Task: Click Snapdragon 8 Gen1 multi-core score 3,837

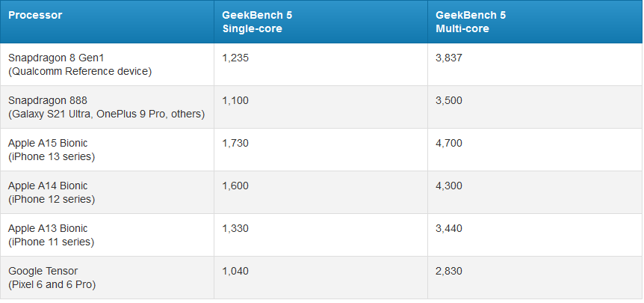Action: [x=449, y=58]
